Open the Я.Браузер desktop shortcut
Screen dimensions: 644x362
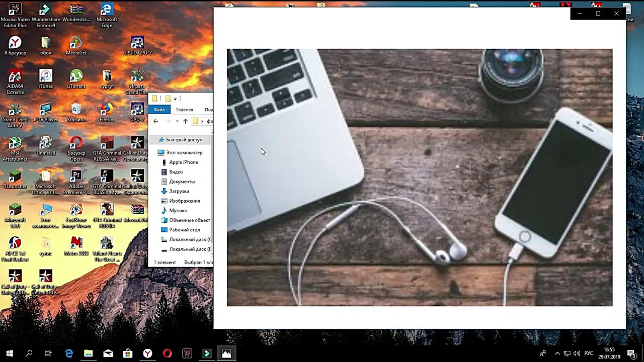click(x=15, y=45)
